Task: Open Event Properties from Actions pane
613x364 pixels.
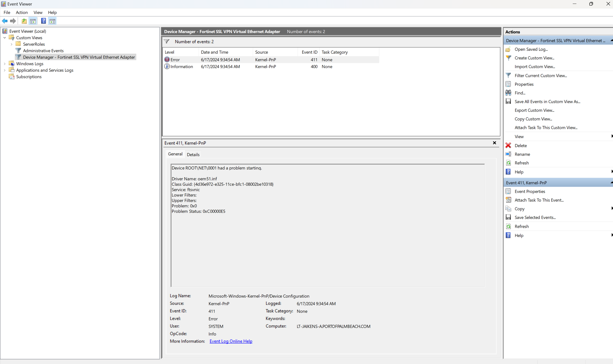Action: pos(529,191)
